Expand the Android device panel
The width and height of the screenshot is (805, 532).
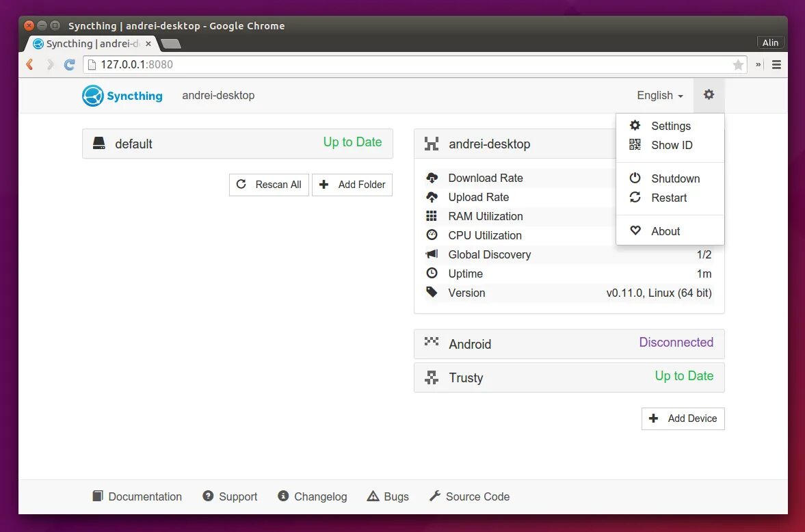569,343
